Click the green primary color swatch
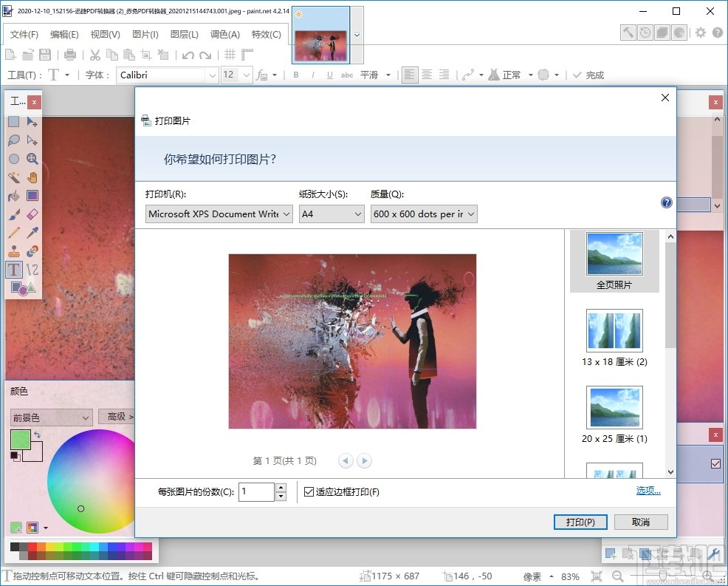 20,440
